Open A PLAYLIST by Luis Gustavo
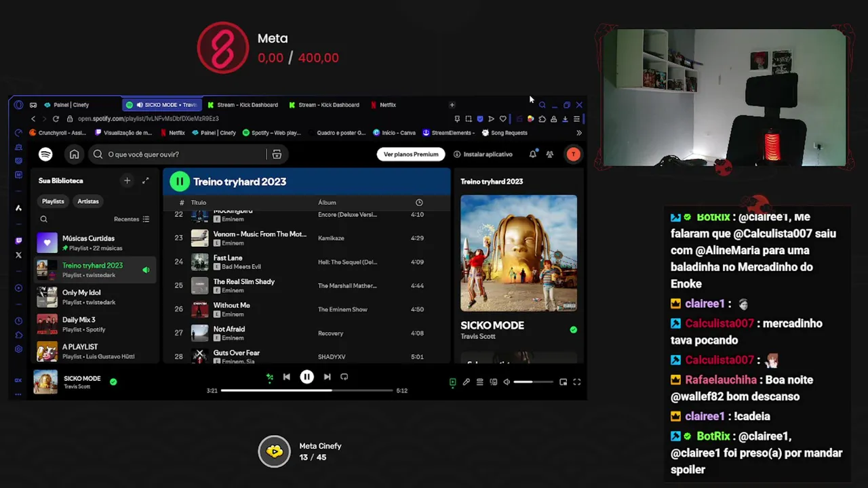This screenshot has height=488, width=868. pyautogui.click(x=95, y=351)
